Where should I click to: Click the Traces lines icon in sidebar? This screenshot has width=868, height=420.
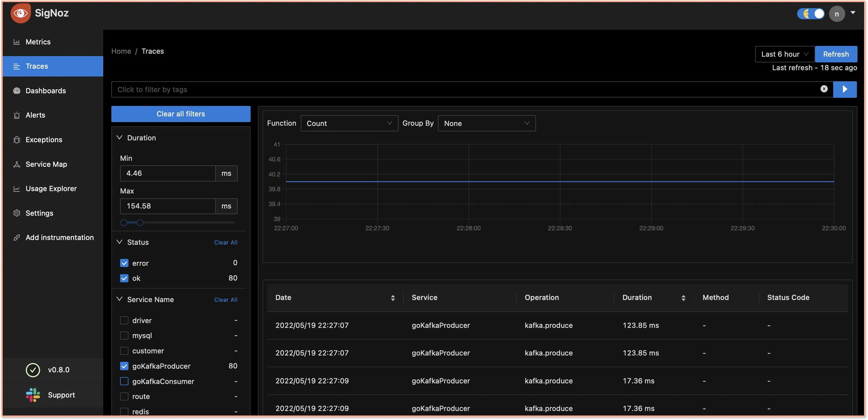tap(17, 67)
